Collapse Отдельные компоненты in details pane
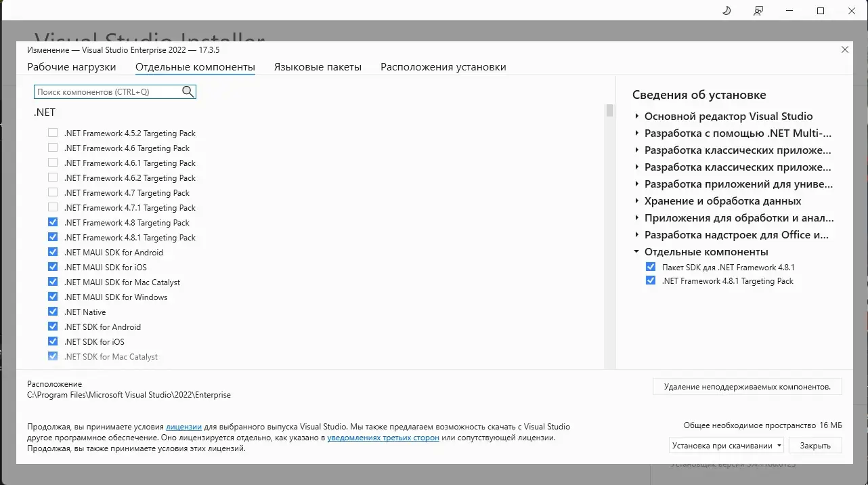This screenshot has height=485, width=868. (637, 251)
